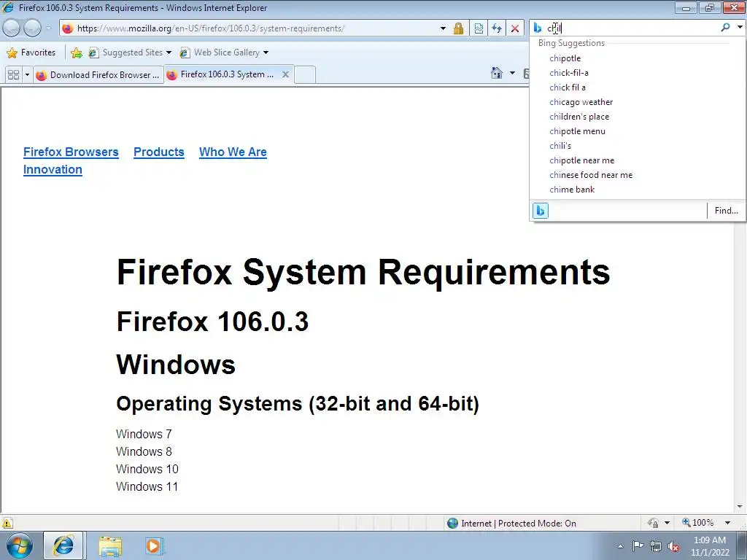Click the Windows 7 text line
Screen dimensions: 747x560
(144, 435)
